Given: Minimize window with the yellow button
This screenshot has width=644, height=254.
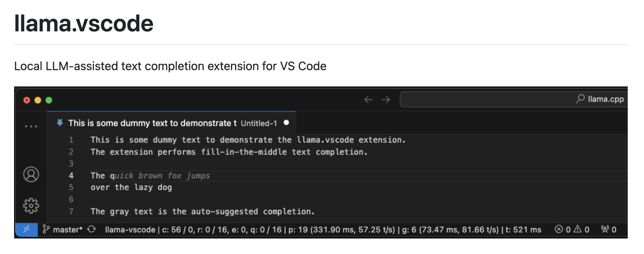Looking at the screenshot, I should 38,100.
